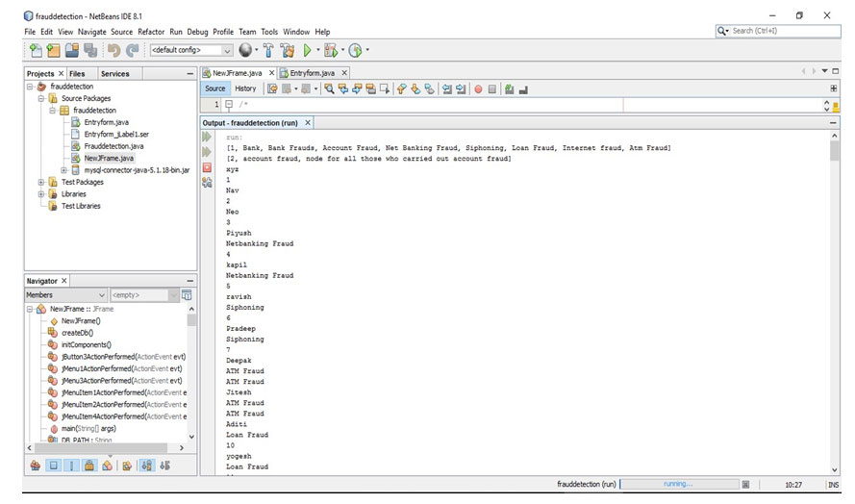Open the default config dropdown
Viewport: 855px width, 504px height.
click(227, 50)
